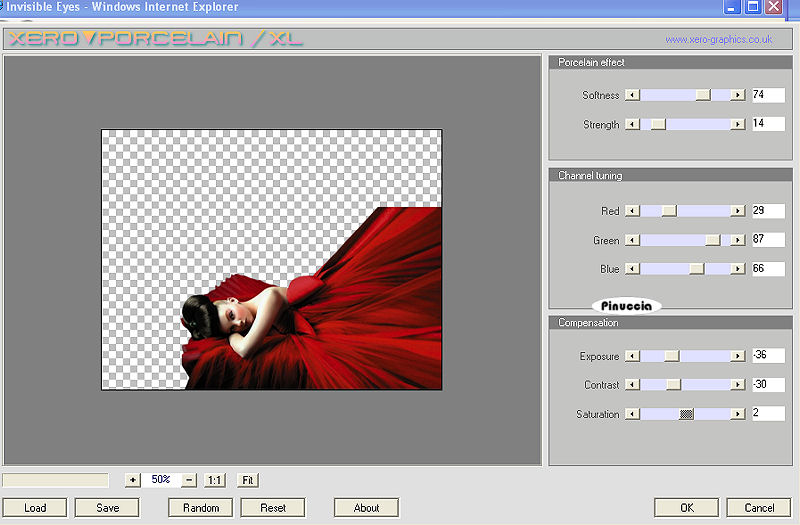Click the Exposure value field showing -36

coord(768,355)
